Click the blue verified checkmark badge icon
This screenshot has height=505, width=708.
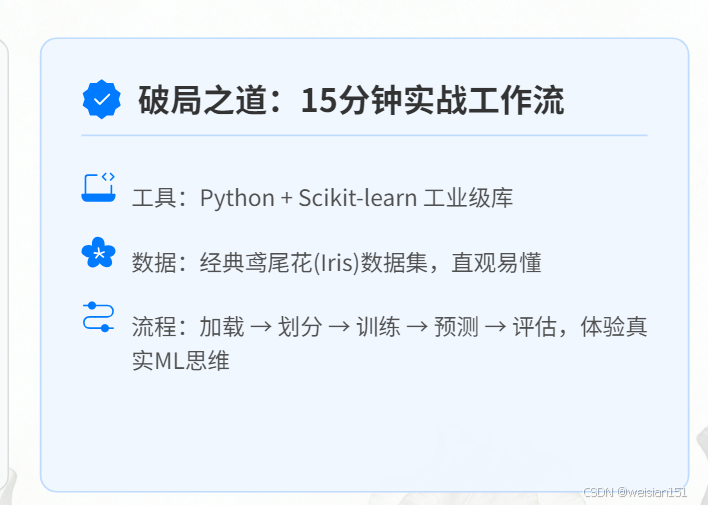102,99
